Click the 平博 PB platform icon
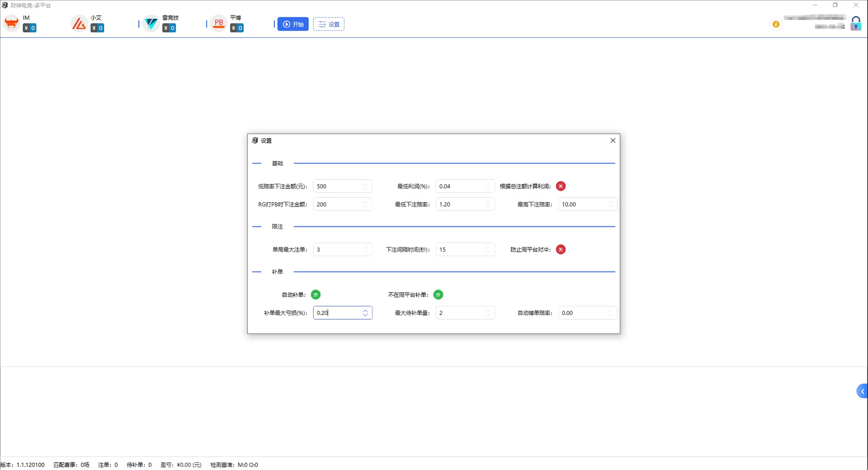Image resolution: width=868 pixels, height=470 pixels. (x=219, y=24)
